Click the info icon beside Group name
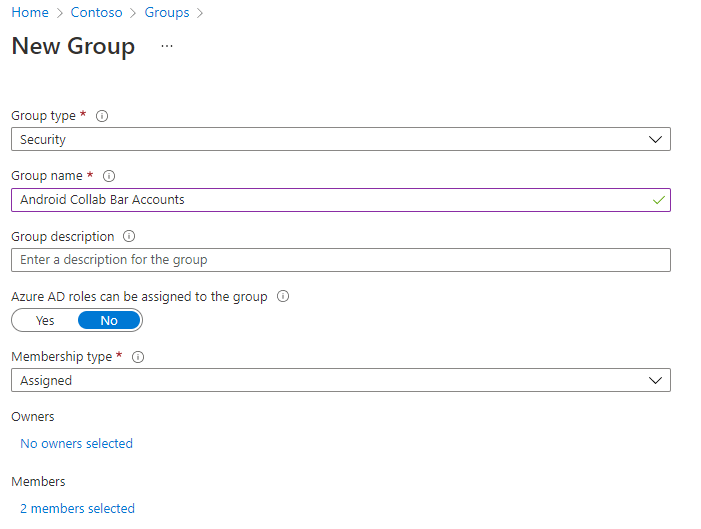The width and height of the screenshot is (701, 529). coord(109,176)
